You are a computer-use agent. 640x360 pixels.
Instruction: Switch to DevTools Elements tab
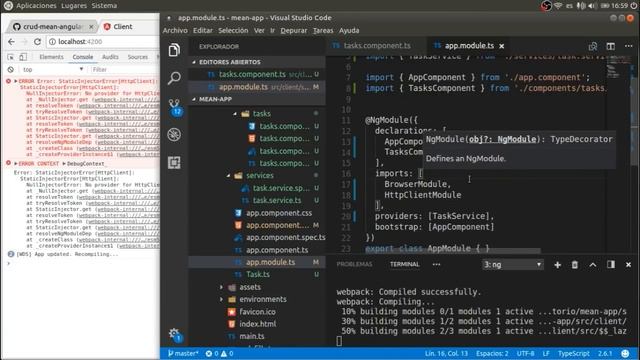[51, 57]
